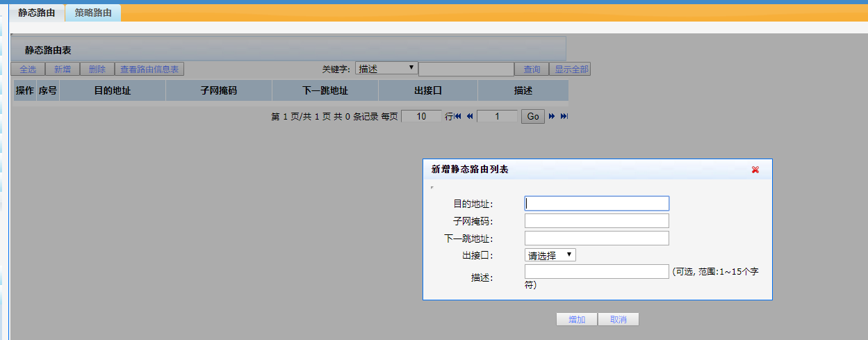The width and height of the screenshot is (868, 340).
Task: Focus the 描述 input in the dialog
Action: point(597,272)
